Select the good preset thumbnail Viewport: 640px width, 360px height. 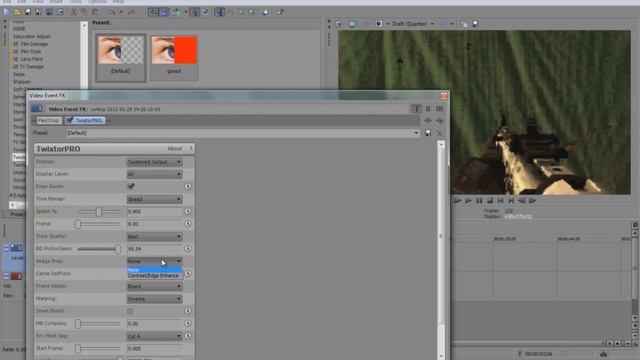(174, 58)
